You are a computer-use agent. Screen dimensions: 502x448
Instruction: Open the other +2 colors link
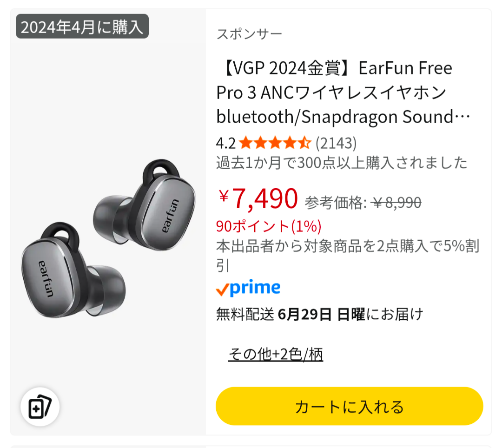tap(276, 354)
